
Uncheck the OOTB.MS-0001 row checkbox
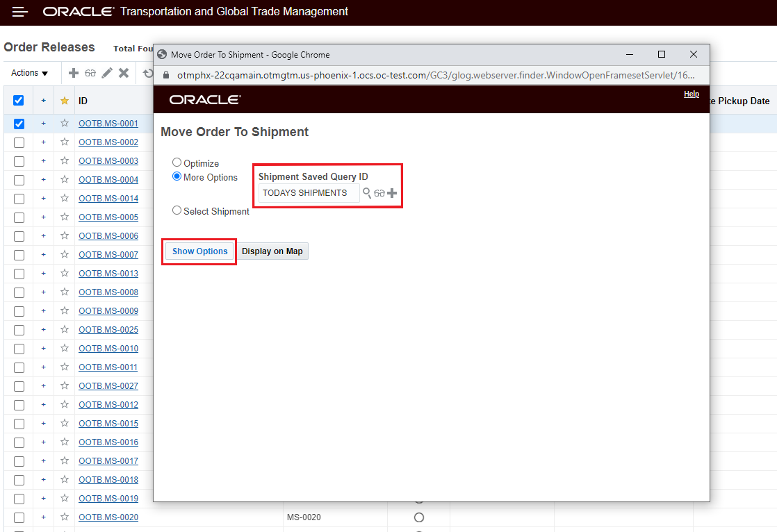tap(19, 124)
